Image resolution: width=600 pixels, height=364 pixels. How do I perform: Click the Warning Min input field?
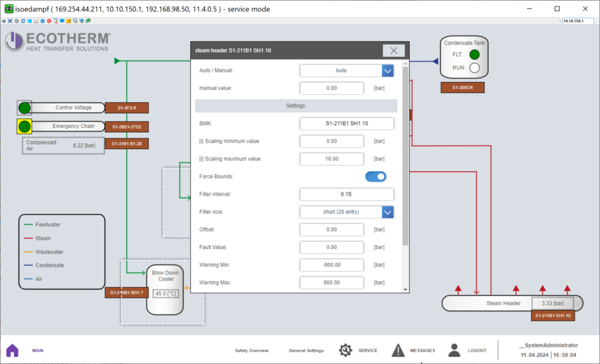pos(332,265)
